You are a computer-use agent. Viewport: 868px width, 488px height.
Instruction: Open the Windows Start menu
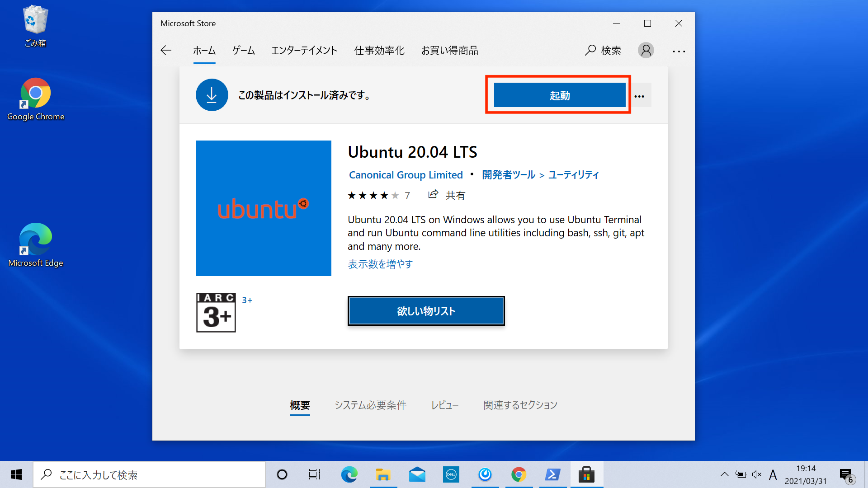coord(16,474)
